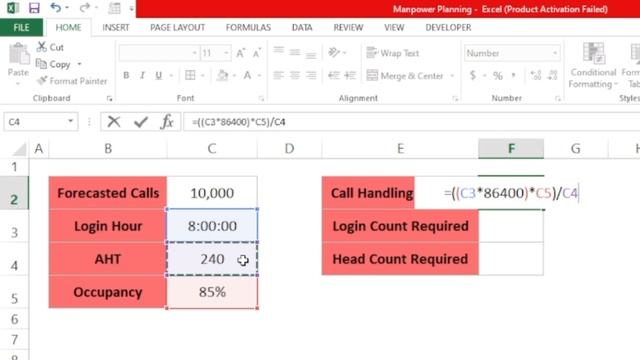Click the Align Right icon
Screen dimensions: 640x360
(x=311, y=76)
